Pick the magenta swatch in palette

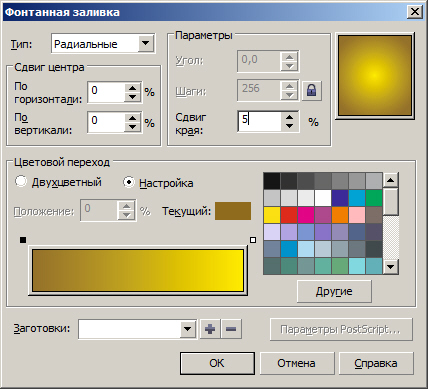306,215
